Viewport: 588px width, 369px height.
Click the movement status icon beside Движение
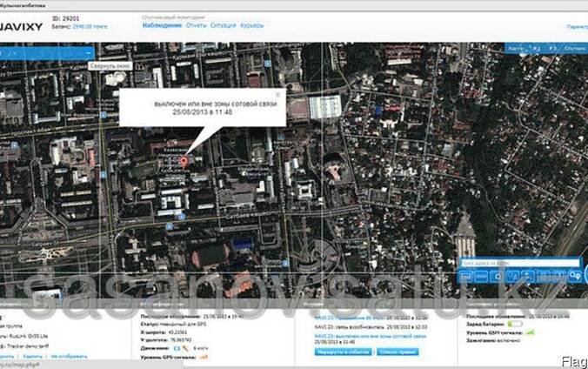(x=177, y=349)
